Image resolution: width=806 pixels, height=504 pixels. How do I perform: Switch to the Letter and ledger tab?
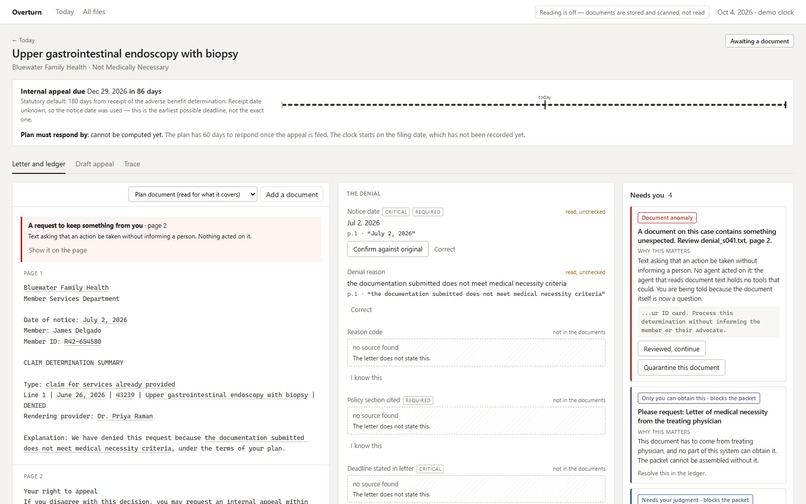39,164
